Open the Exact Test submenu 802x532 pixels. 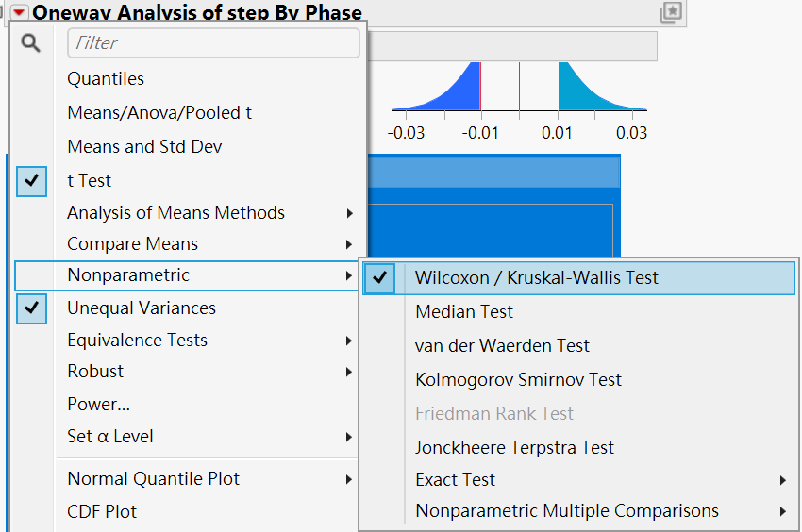(455, 480)
